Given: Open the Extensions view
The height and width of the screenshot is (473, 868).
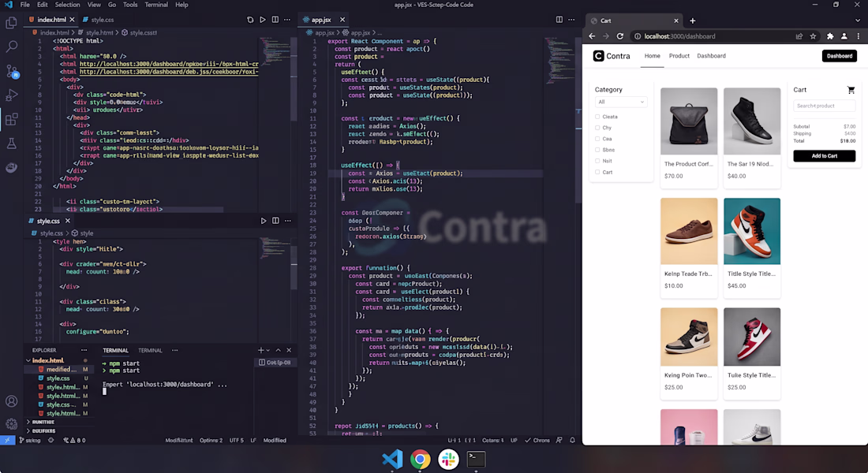Looking at the screenshot, I should click(11, 119).
